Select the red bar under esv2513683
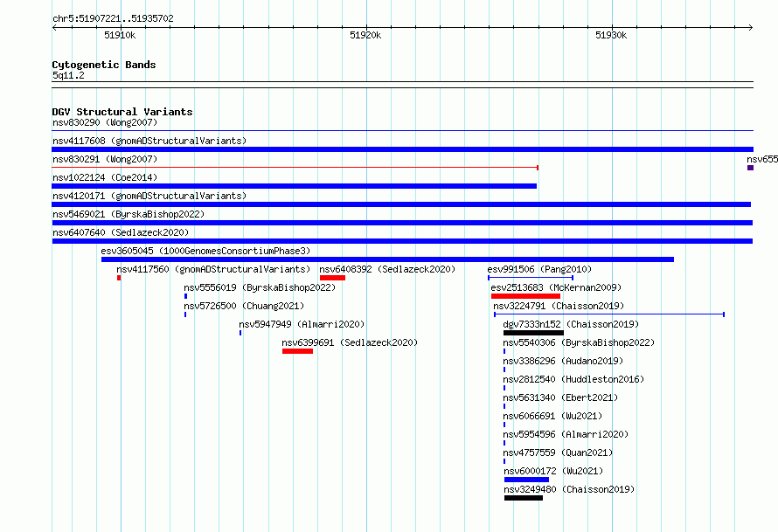Screen dimensions: 778x532 (x=525, y=296)
